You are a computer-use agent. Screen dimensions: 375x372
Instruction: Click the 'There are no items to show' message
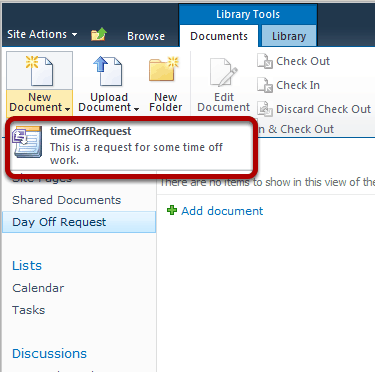[267, 182]
